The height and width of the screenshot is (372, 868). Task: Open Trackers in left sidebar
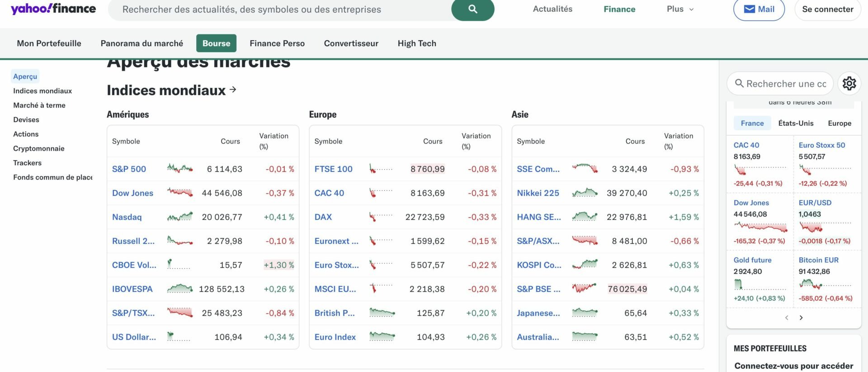point(27,163)
